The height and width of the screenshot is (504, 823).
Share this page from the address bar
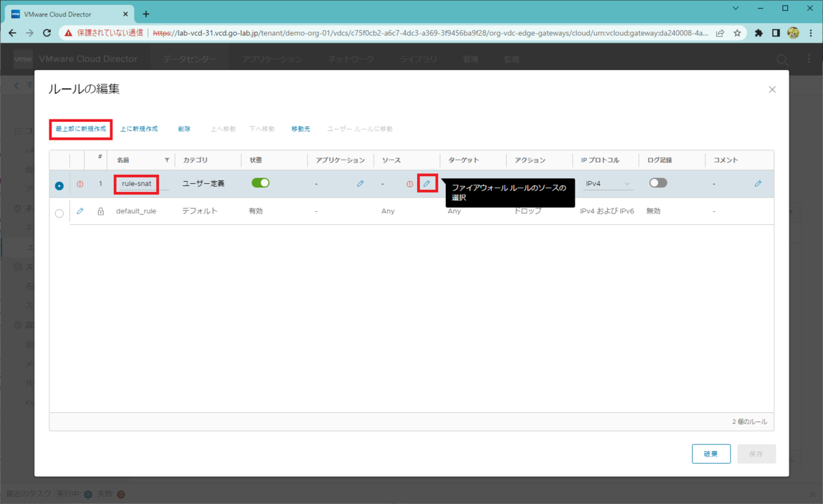click(x=720, y=32)
